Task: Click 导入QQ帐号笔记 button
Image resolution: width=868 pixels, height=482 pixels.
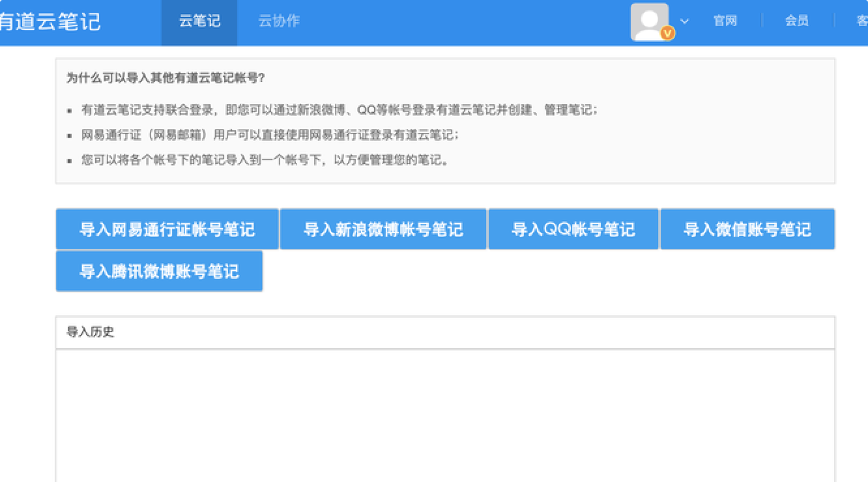Action: point(573,229)
